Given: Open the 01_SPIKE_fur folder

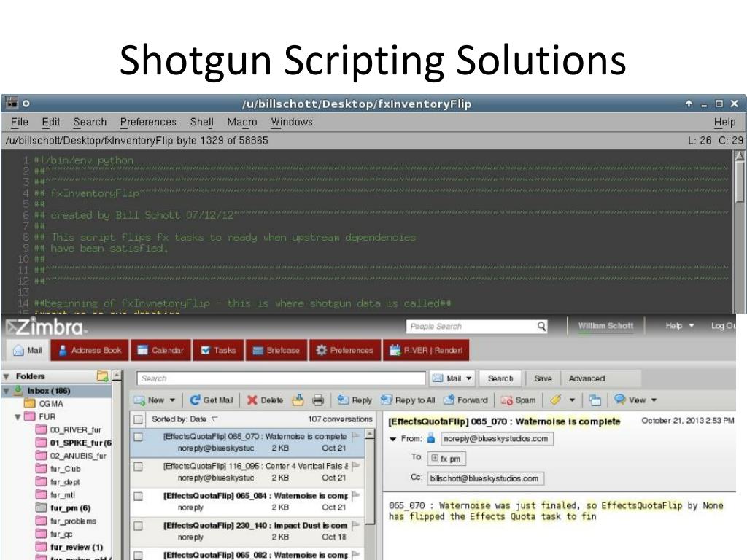Looking at the screenshot, I should (80, 443).
